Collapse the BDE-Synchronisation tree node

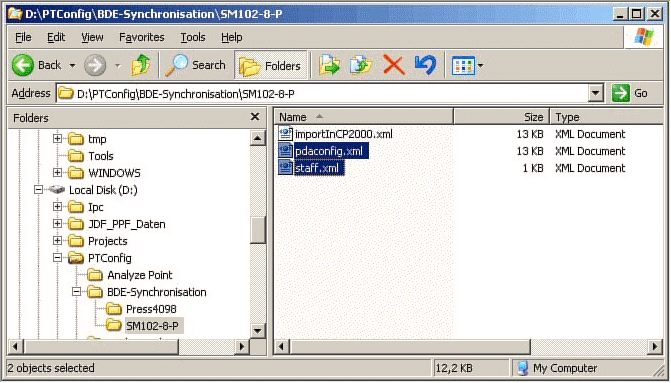point(76,292)
